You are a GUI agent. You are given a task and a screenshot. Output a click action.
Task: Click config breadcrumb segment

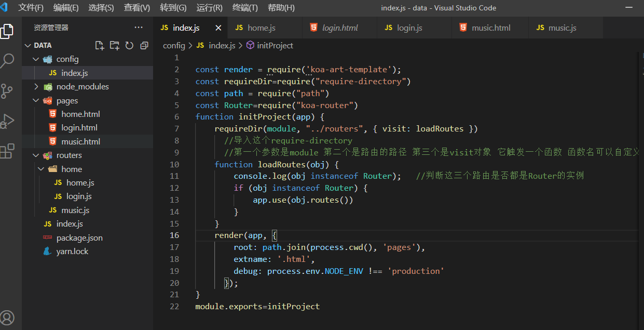point(174,45)
